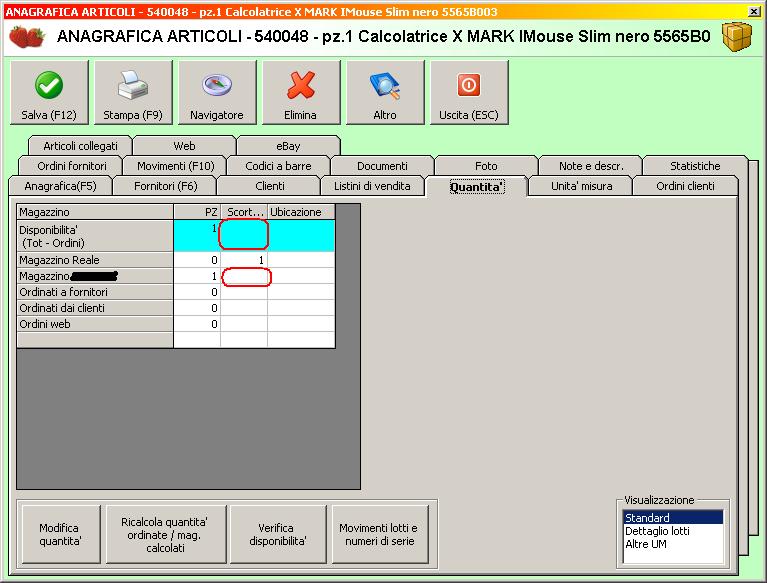Viewport: 767px width, 583px height.
Task: Open the eBay tab
Action: click(288, 146)
